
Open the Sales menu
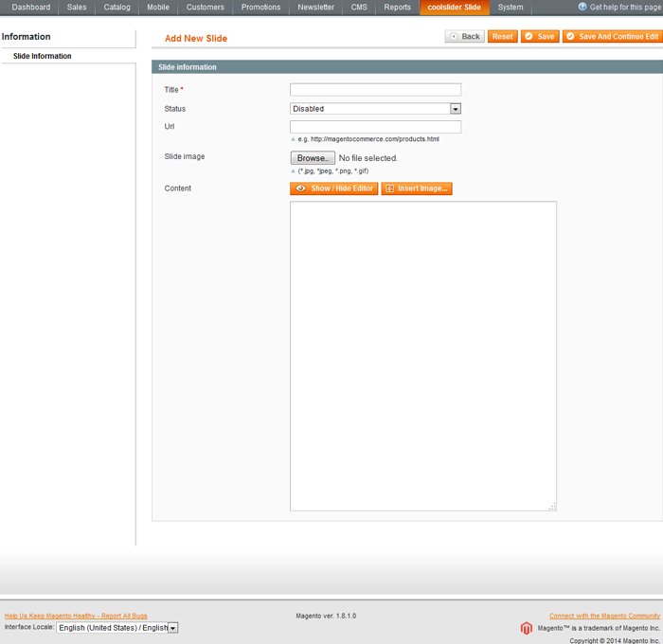point(77,8)
